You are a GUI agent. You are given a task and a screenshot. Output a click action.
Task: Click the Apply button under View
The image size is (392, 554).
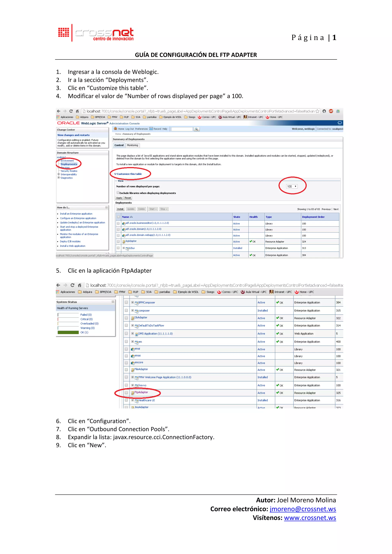click(x=119, y=198)
